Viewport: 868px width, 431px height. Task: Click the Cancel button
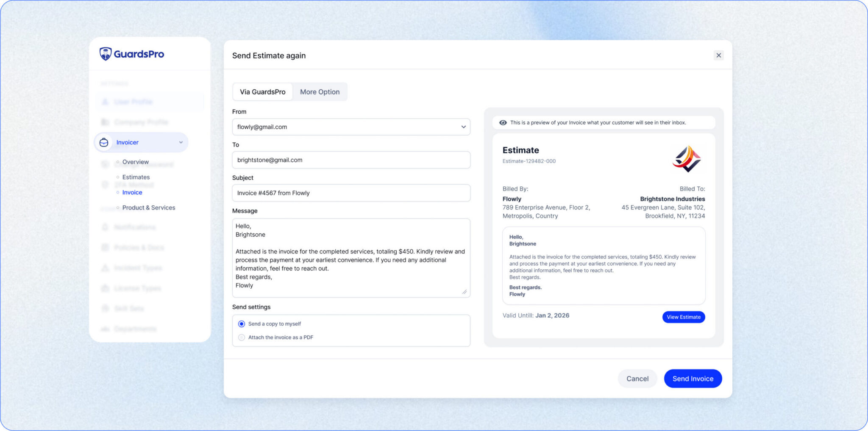(x=637, y=379)
